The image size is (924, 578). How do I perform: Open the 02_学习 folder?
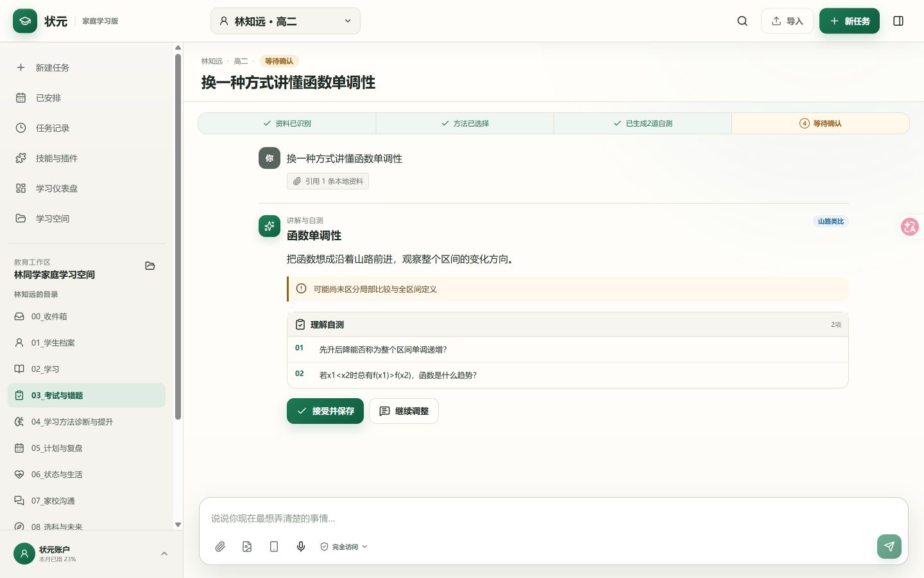point(87,369)
